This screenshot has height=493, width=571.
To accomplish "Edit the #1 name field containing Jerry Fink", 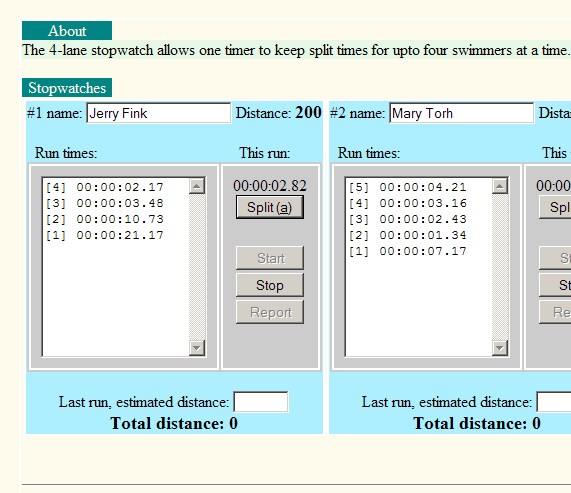I will 158,113.
